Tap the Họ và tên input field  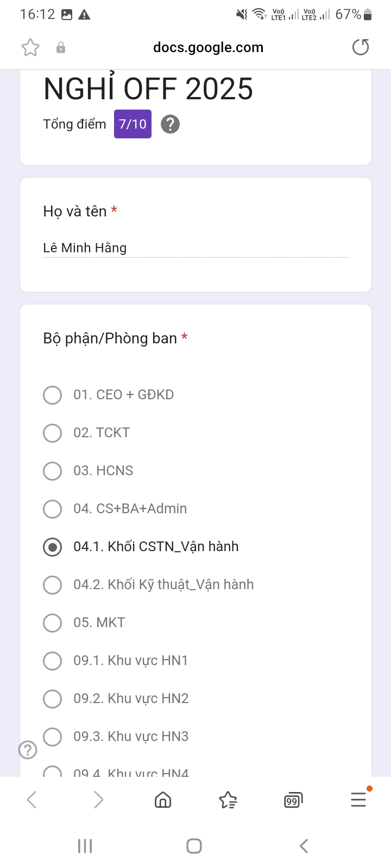coord(195,248)
